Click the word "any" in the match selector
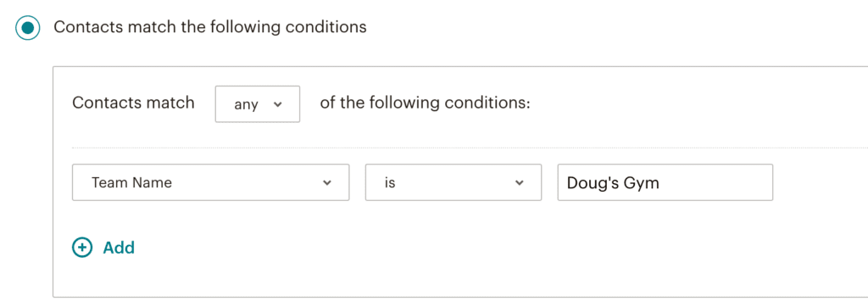The width and height of the screenshot is (868, 307). [x=247, y=104]
